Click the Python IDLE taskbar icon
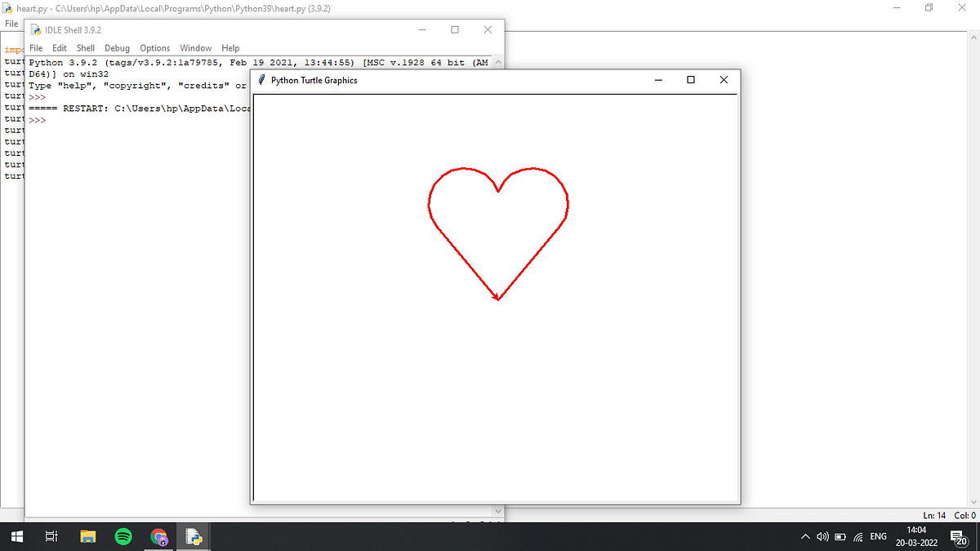The width and height of the screenshot is (980, 551). tap(194, 536)
